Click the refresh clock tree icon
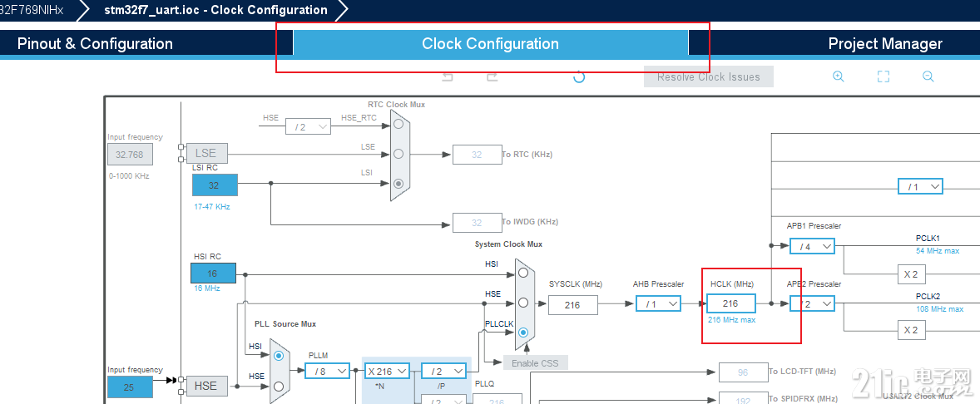This screenshot has height=404, width=980. [x=579, y=76]
